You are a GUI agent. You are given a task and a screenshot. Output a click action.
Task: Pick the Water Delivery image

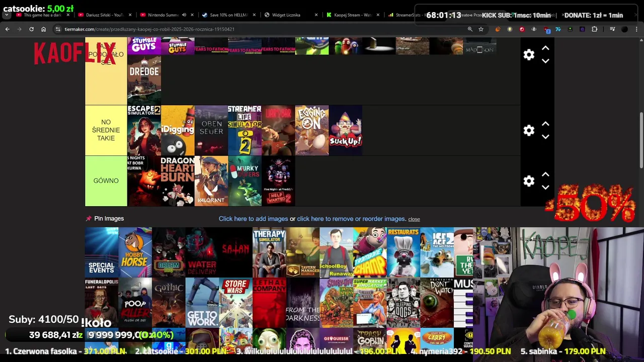pyautogui.click(x=202, y=252)
